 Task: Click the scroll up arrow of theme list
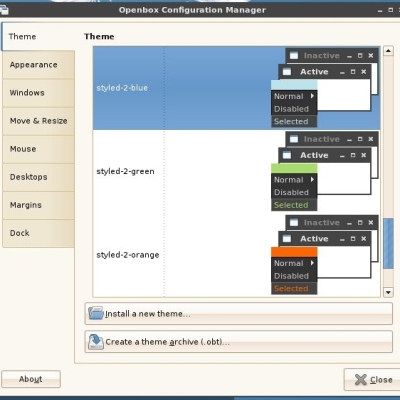click(388, 51)
